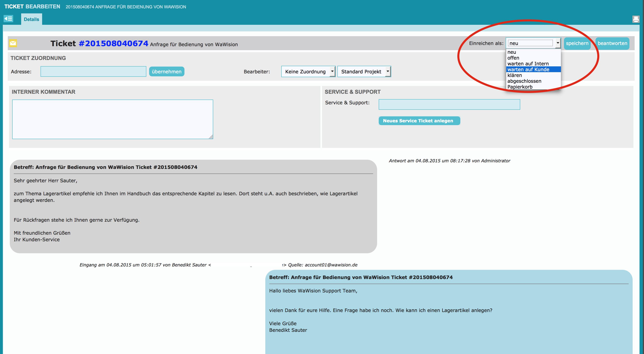Select 'offen' status entry
Screen dimensions: 644x354
click(513, 58)
